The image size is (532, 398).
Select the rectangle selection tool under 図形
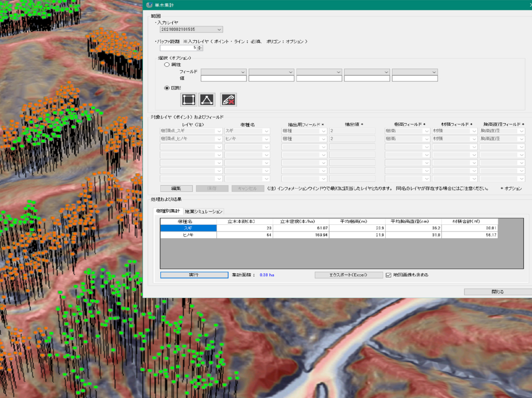pyautogui.click(x=188, y=100)
